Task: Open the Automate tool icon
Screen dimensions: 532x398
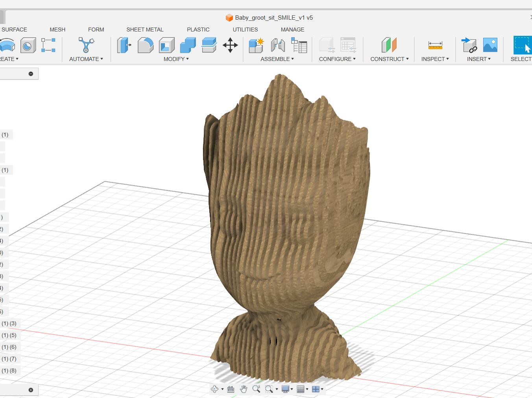Action: click(x=86, y=45)
